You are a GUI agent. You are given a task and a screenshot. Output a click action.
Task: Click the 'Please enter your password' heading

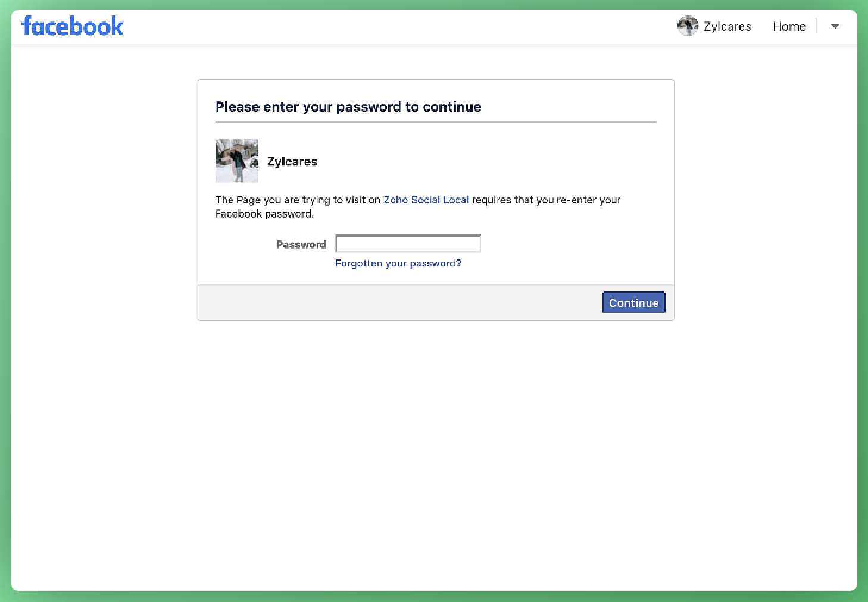[348, 106]
